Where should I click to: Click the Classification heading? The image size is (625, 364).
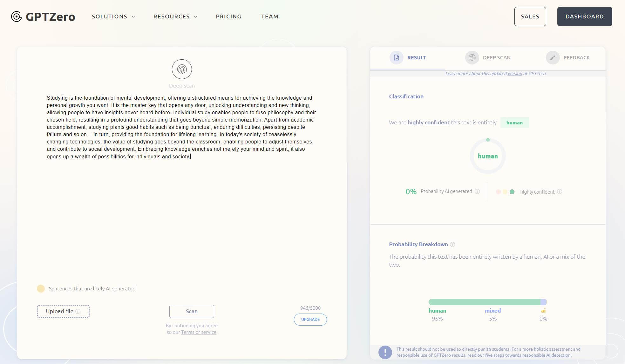[x=406, y=96]
